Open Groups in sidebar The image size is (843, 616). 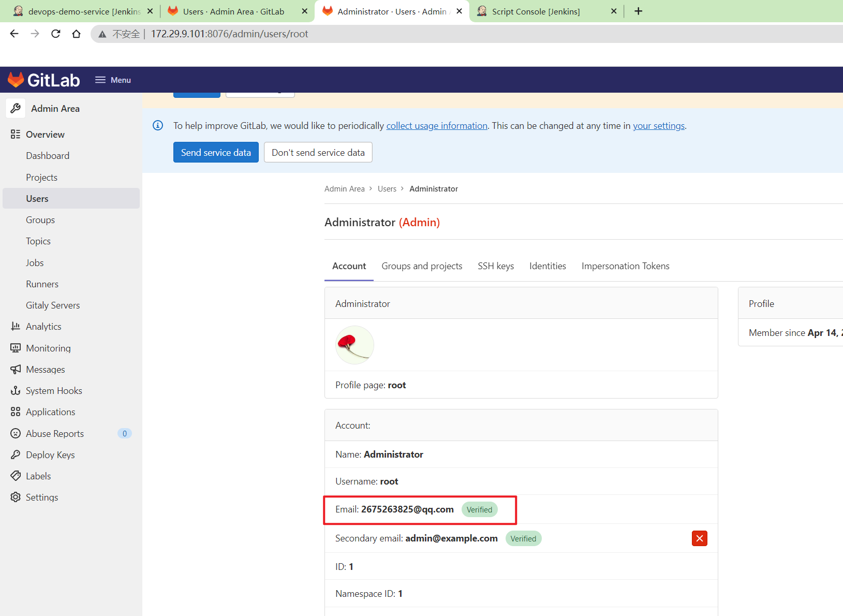click(40, 220)
